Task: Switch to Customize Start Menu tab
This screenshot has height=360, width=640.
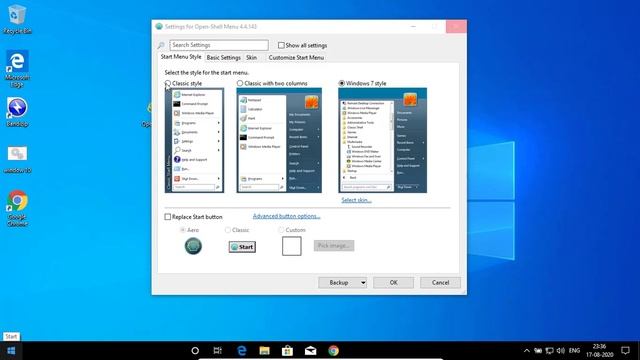Action: (296, 58)
